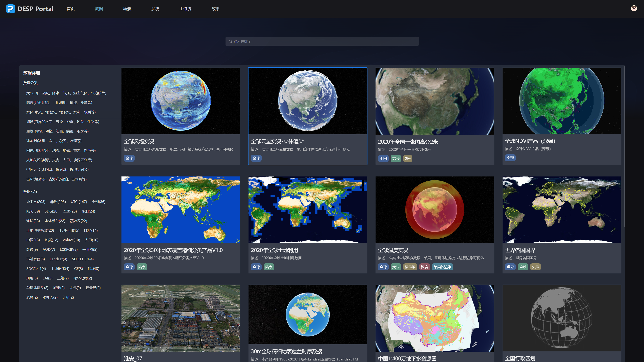Switch to the 场景 menu tab
This screenshot has height=362, width=644.
click(127, 9)
